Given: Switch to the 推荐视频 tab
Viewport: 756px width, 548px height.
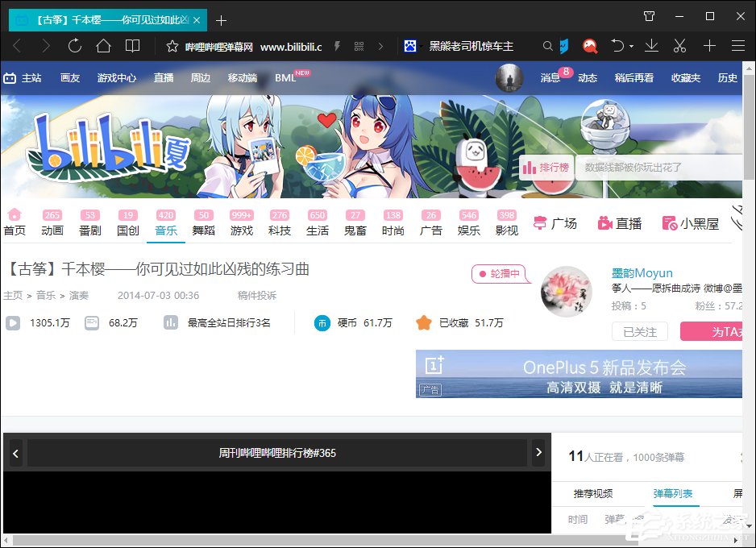Looking at the screenshot, I should click(x=592, y=494).
